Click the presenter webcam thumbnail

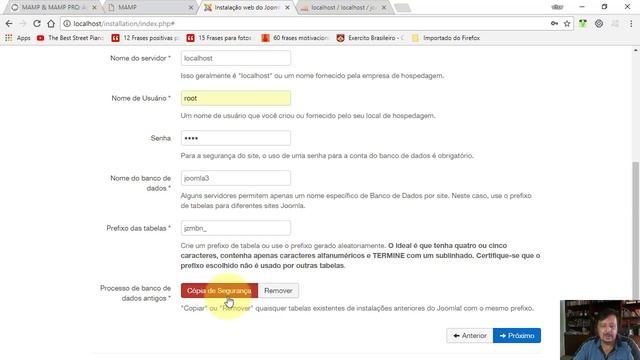(600, 330)
